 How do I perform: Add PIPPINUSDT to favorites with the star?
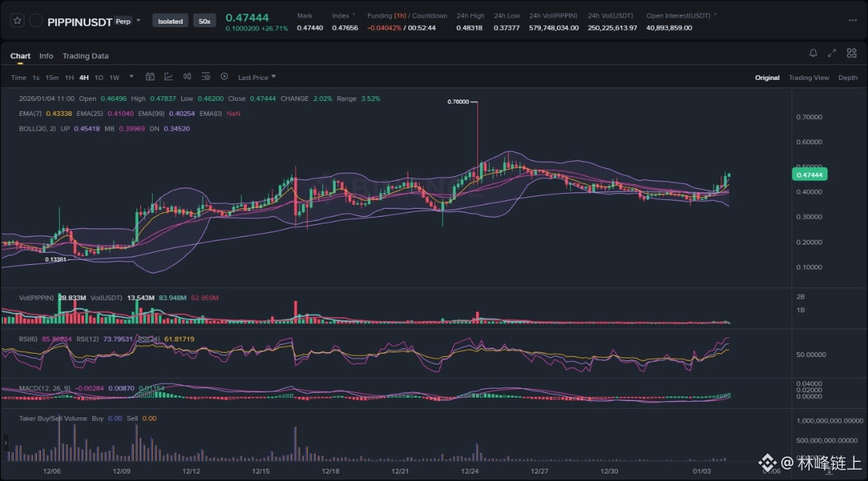pos(18,21)
